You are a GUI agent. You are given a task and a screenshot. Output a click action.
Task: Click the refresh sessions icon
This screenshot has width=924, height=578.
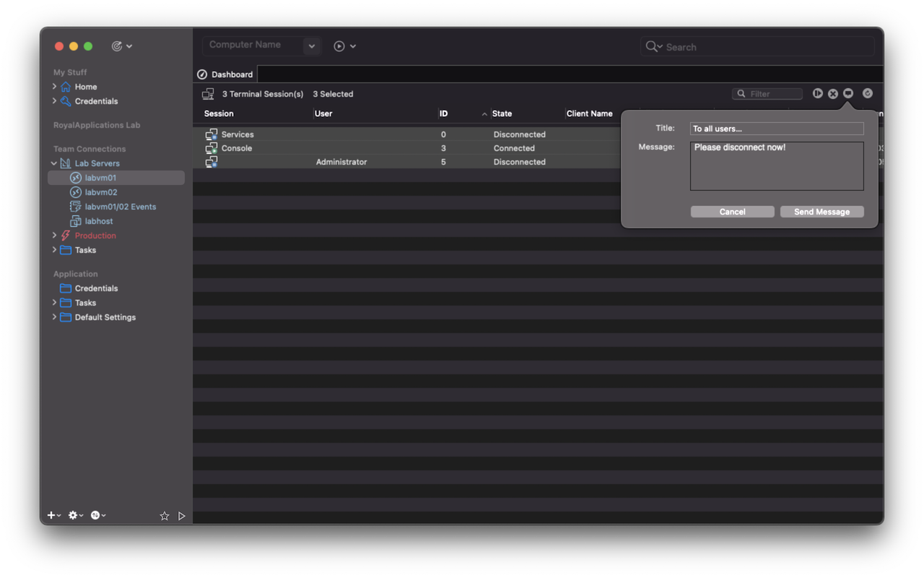coord(867,93)
